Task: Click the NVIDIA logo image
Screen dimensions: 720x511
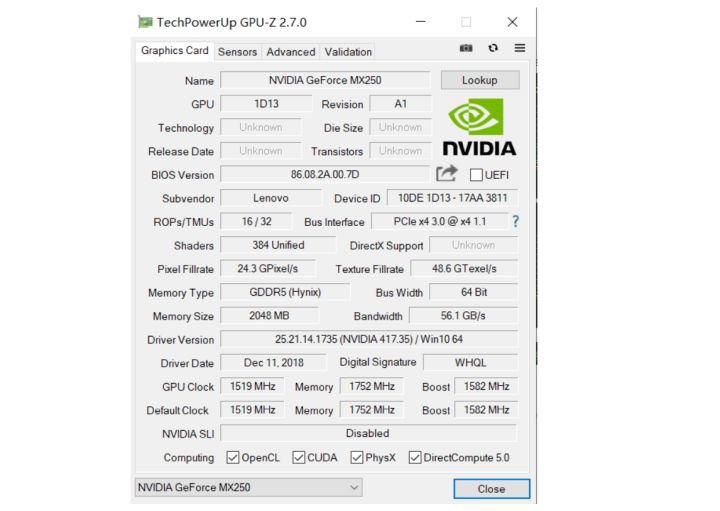Action: click(480, 127)
